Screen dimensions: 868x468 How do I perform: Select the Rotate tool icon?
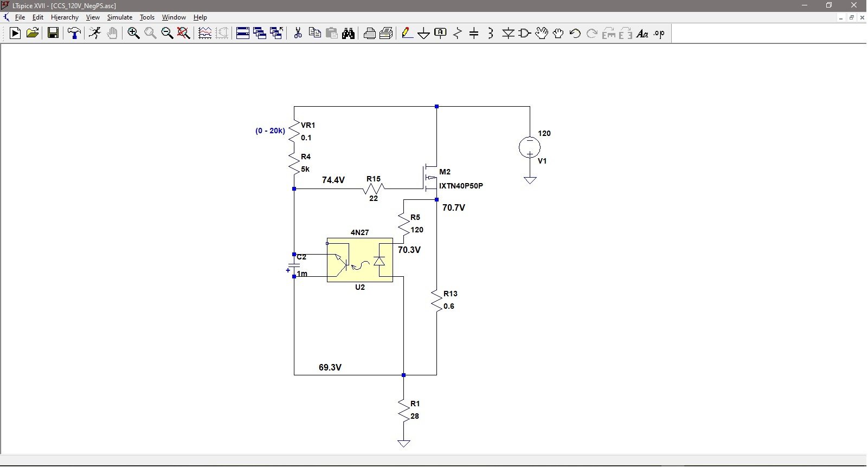[609, 34]
